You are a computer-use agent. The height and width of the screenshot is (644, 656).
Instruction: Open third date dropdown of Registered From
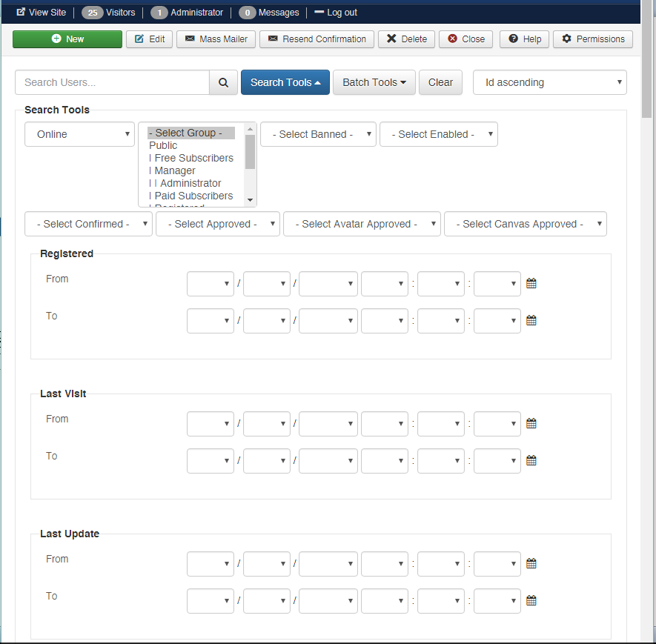pos(328,284)
